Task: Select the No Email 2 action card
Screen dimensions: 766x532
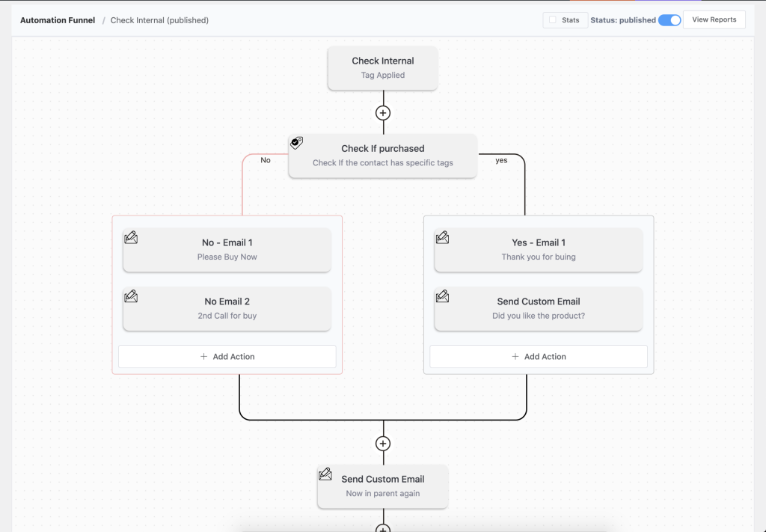Action: 227,308
